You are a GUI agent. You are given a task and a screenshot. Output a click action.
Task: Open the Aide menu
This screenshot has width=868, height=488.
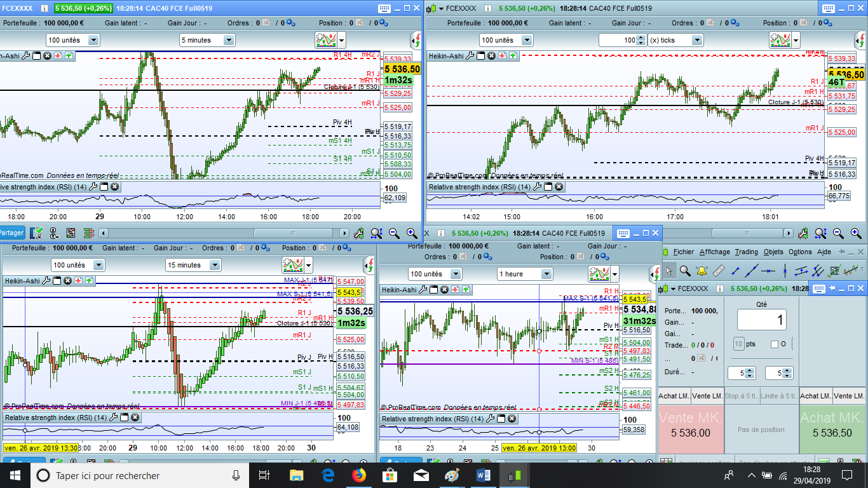click(824, 252)
